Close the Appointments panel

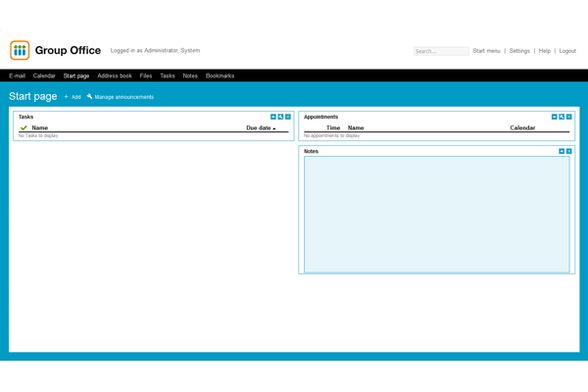pos(569,117)
